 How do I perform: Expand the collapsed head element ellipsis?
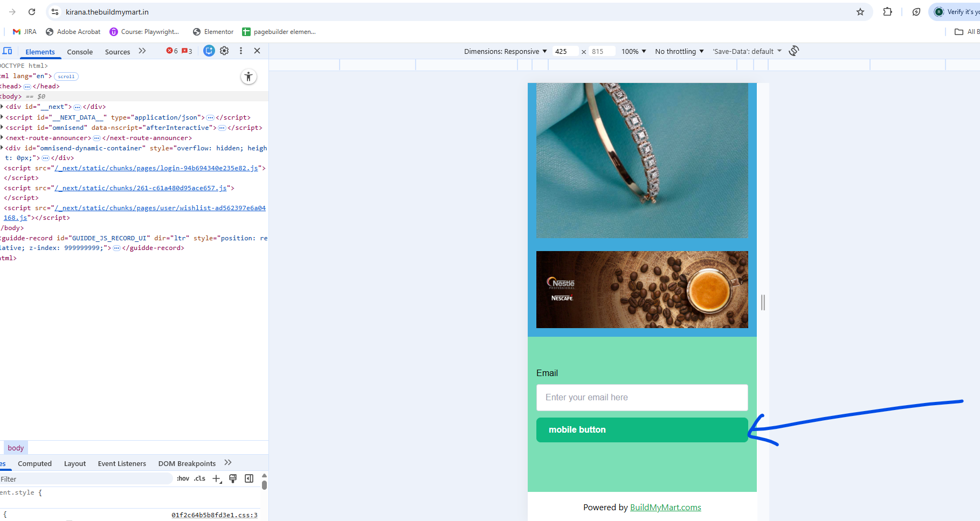(27, 87)
